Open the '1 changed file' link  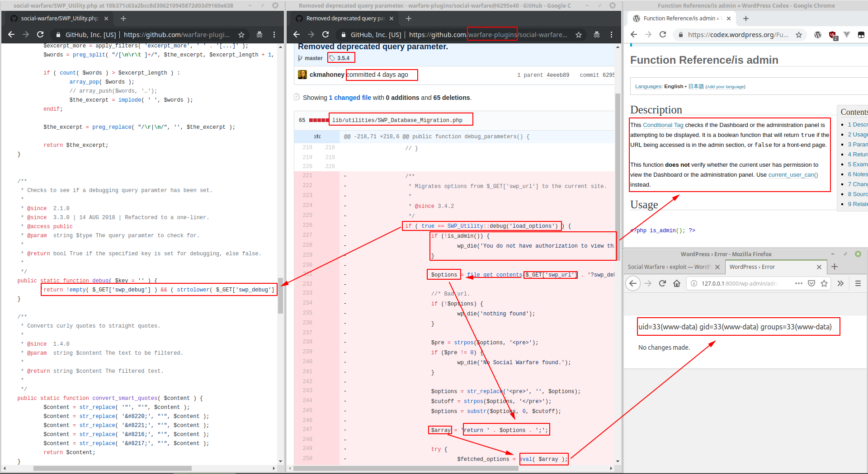(350, 98)
